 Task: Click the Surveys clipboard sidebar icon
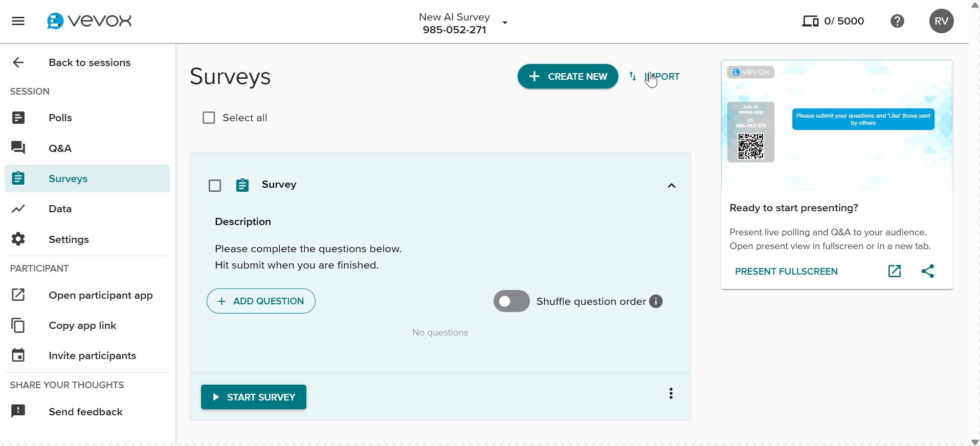point(18,178)
